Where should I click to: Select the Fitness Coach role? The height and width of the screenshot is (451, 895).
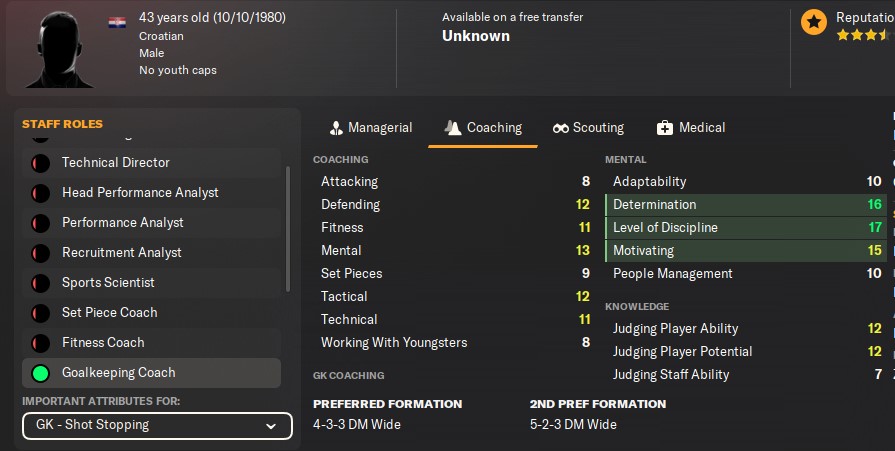click(103, 342)
